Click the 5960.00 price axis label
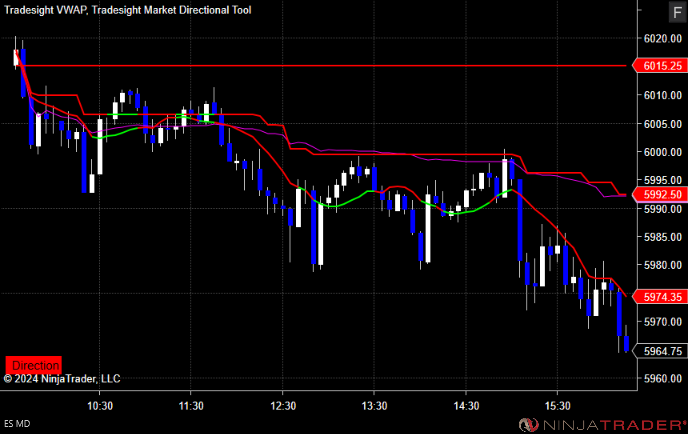Image resolution: width=688 pixels, height=434 pixels. point(663,379)
